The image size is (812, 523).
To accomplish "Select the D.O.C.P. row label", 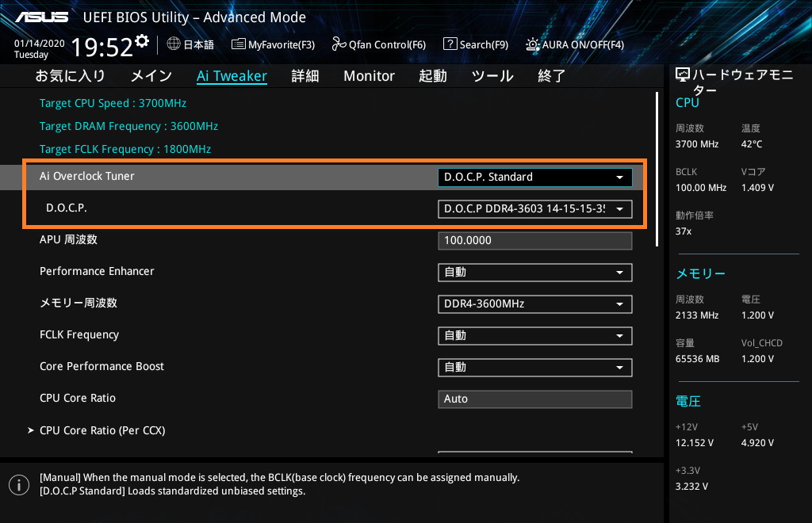I will point(67,208).
